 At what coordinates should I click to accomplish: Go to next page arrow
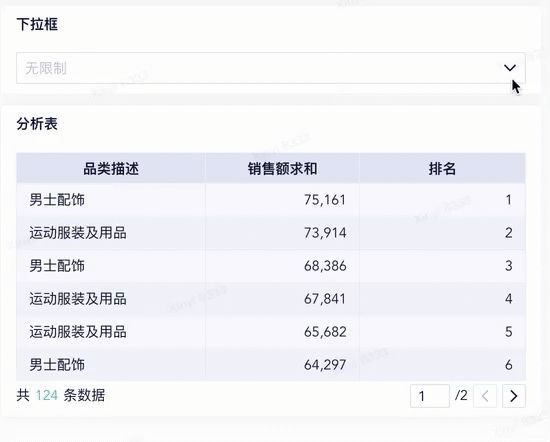tap(514, 396)
